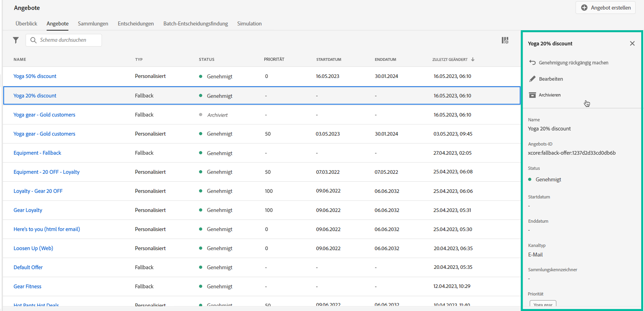Open the Loyalty - Gear 20 OFF offer

tap(38, 191)
